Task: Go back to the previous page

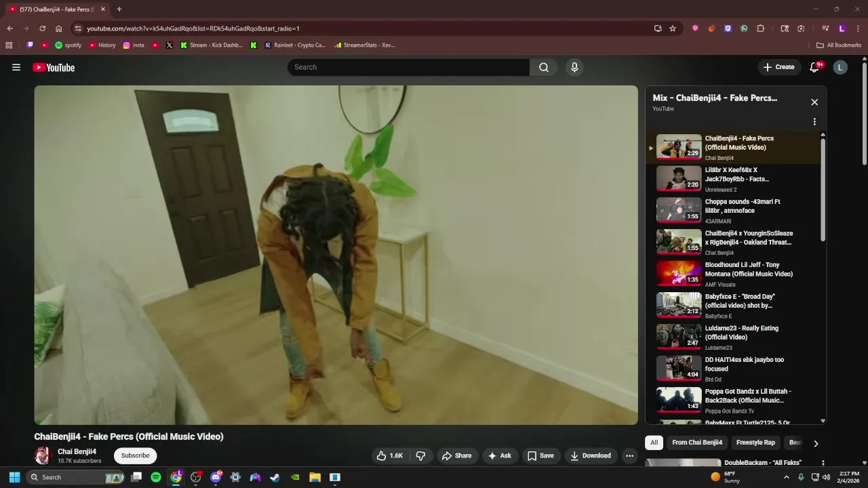Action: click(x=9, y=28)
